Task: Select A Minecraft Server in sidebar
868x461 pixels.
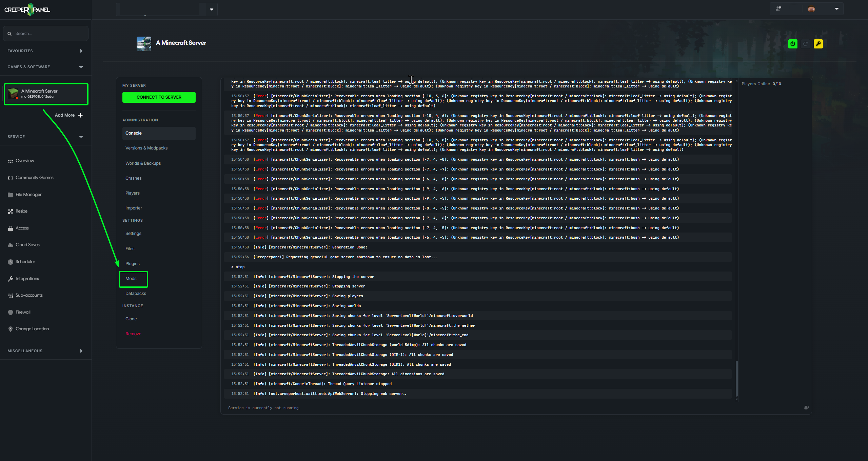Action: point(46,94)
